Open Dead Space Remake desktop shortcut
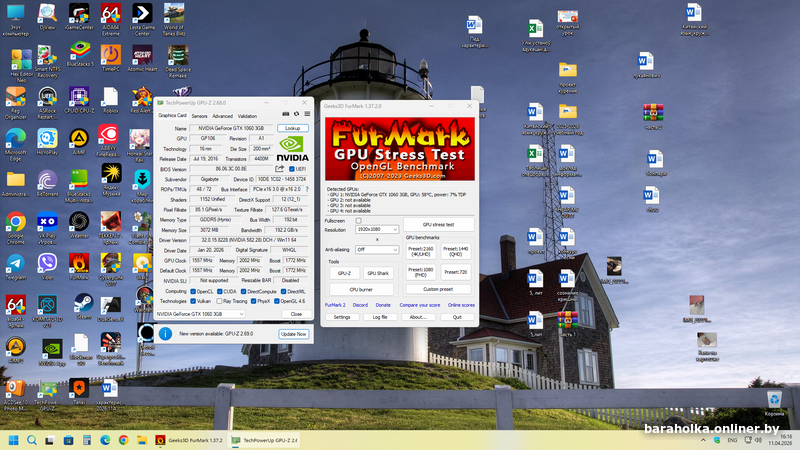 click(178, 61)
